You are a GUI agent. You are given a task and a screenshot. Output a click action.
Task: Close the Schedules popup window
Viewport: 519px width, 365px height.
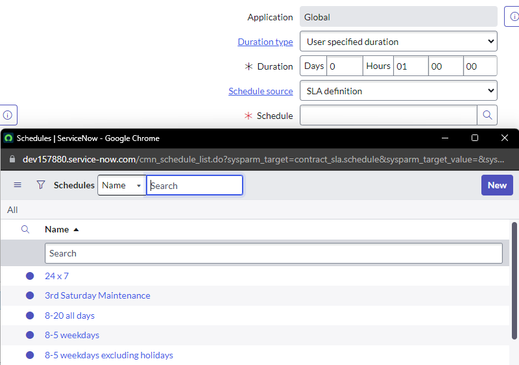pos(505,138)
